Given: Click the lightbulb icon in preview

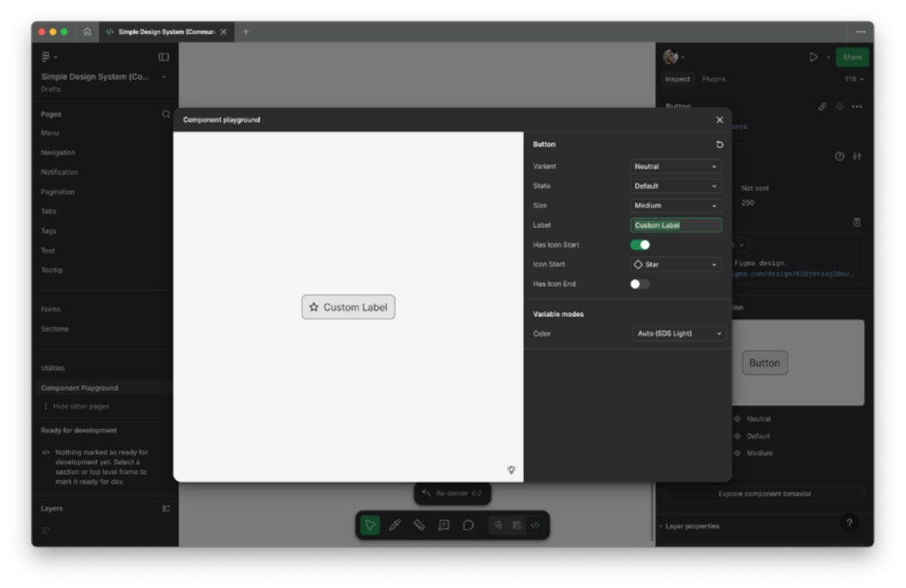Looking at the screenshot, I should [x=511, y=469].
